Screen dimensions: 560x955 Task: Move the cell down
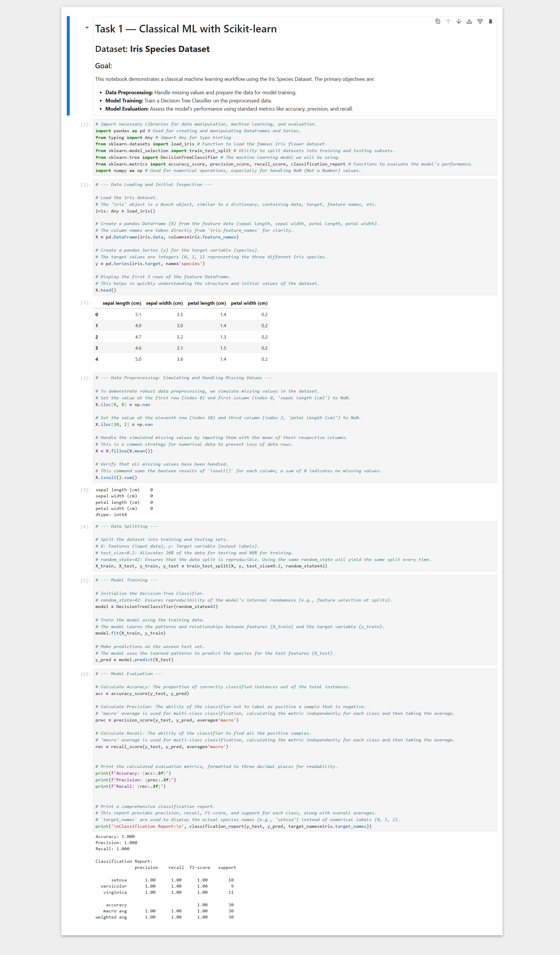point(459,22)
